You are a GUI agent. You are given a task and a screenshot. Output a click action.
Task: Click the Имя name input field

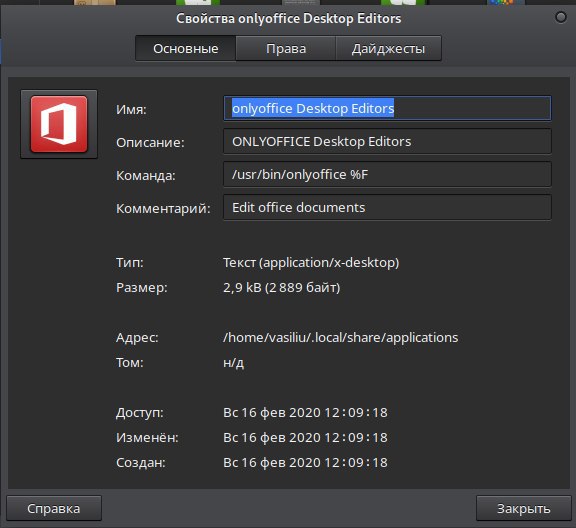(387, 108)
